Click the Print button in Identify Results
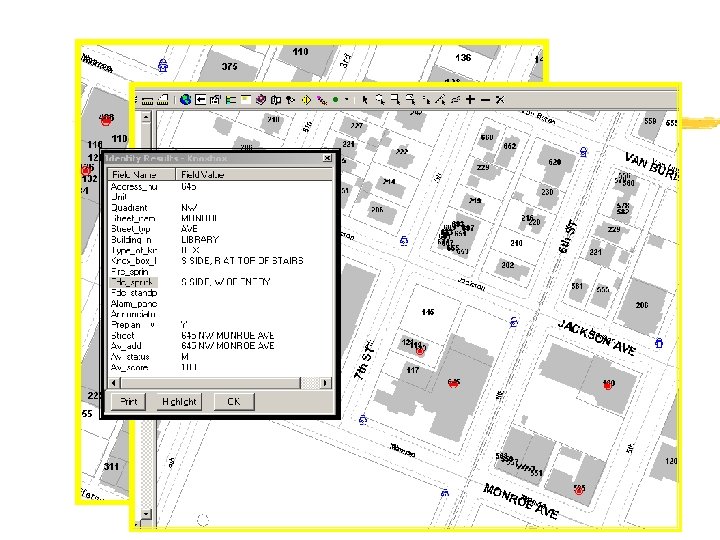 (129, 401)
